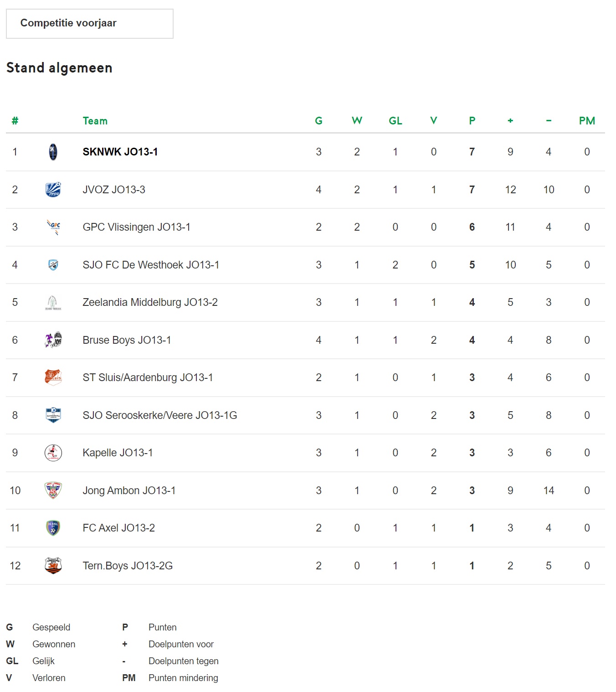616x692 pixels.
Task: Click the Team column header
Action: [x=95, y=121]
